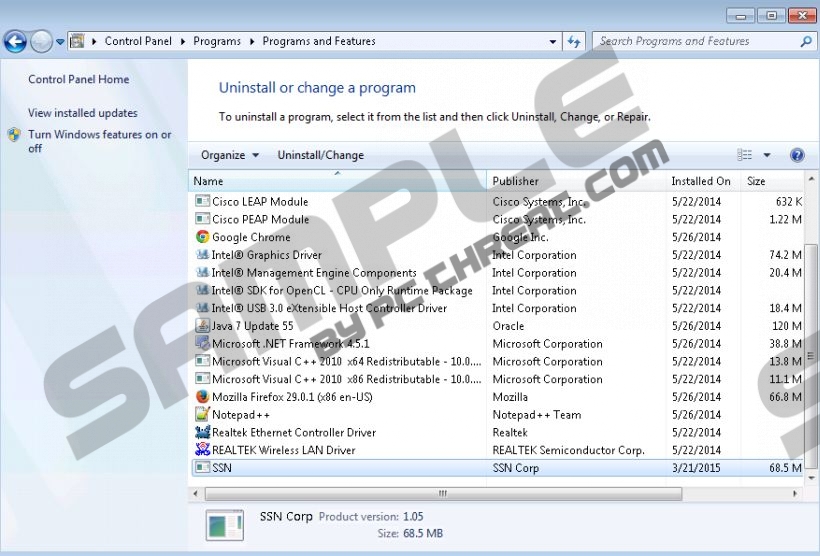Click the Notepad++ program icon

(203, 415)
